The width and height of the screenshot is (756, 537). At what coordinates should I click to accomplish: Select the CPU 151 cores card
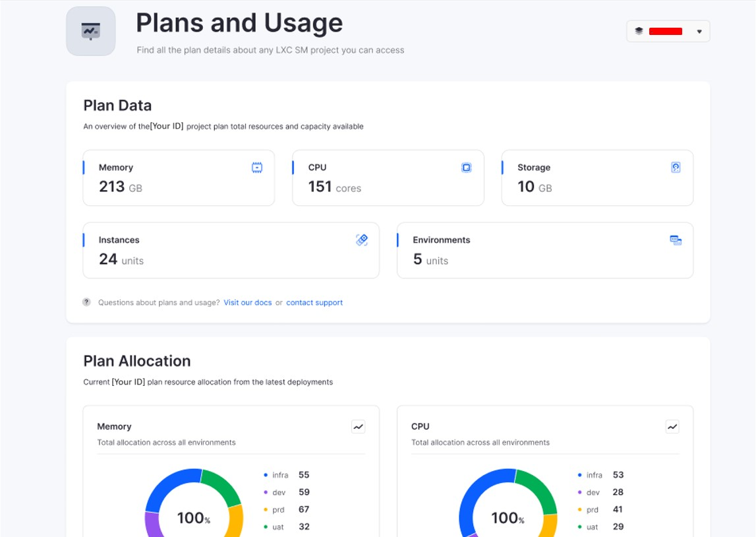[x=388, y=178]
